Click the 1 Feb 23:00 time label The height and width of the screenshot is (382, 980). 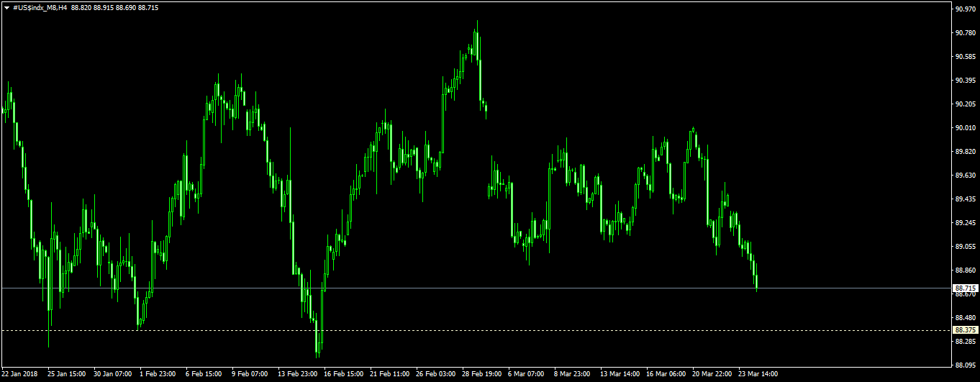coord(158,374)
